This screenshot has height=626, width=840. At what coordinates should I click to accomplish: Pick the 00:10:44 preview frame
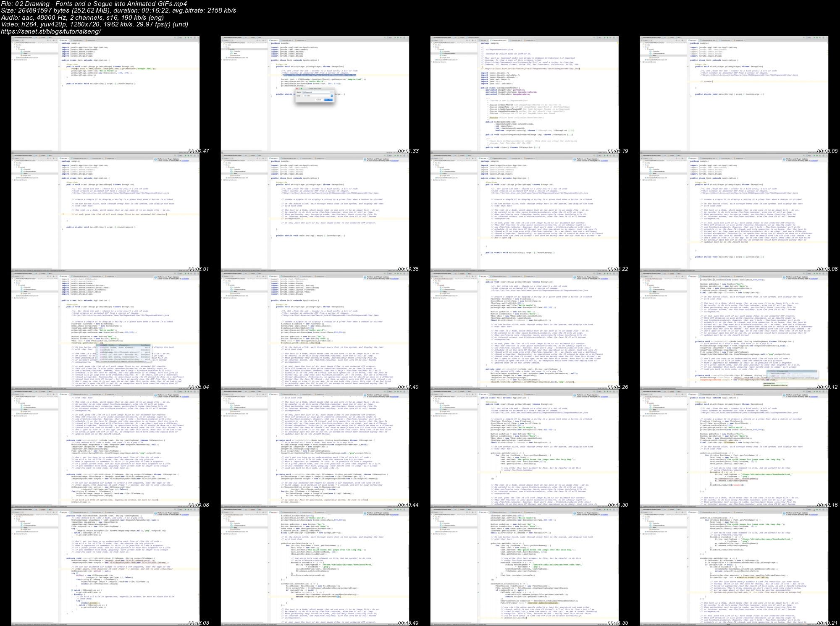315,449
